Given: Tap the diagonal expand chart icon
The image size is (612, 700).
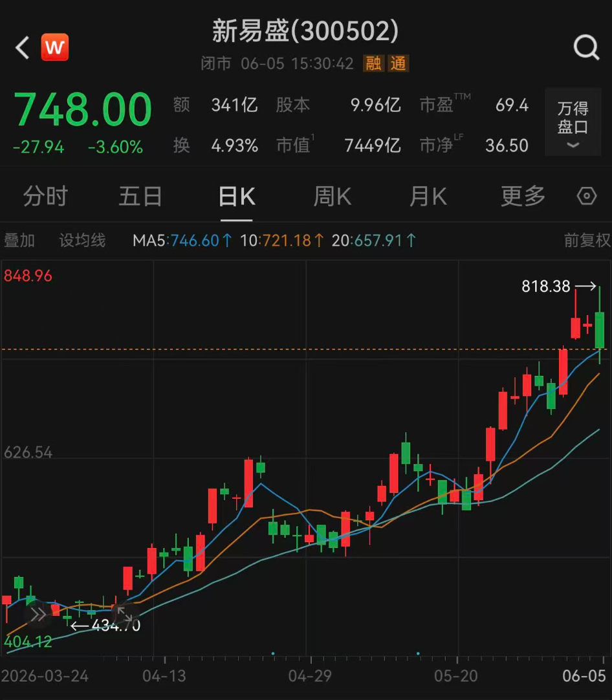Looking at the screenshot, I should [x=125, y=614].
